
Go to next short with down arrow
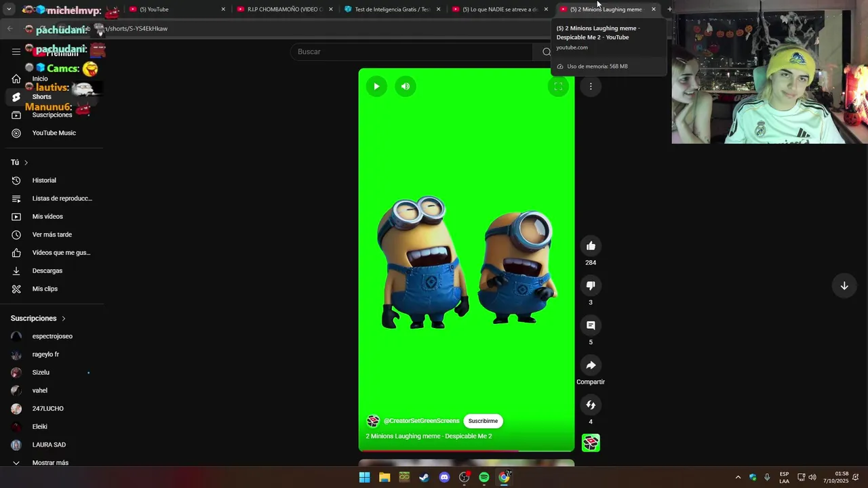pyautogui.click(x=844, y=286)
